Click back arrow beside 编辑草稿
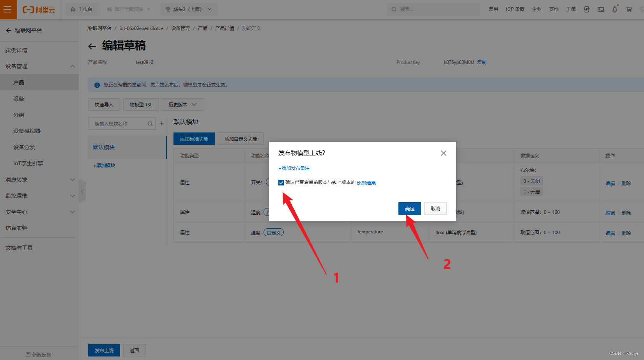 [92, 46]
